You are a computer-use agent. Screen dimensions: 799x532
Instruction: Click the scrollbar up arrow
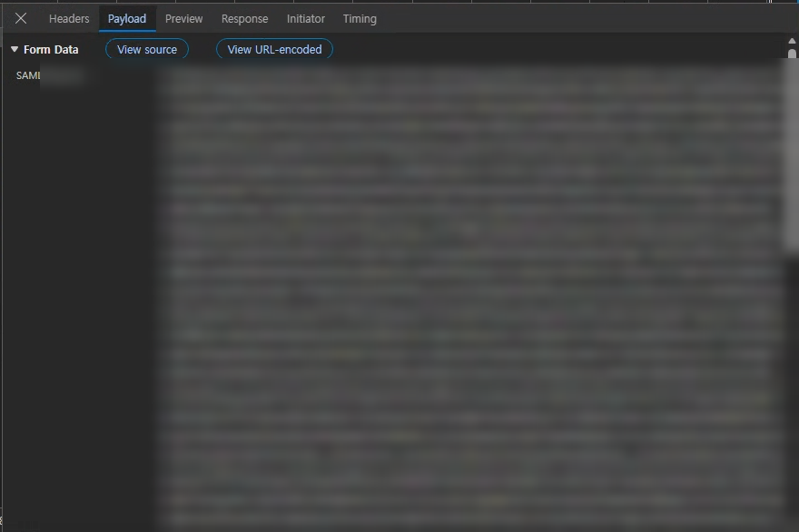pos(792,41)
